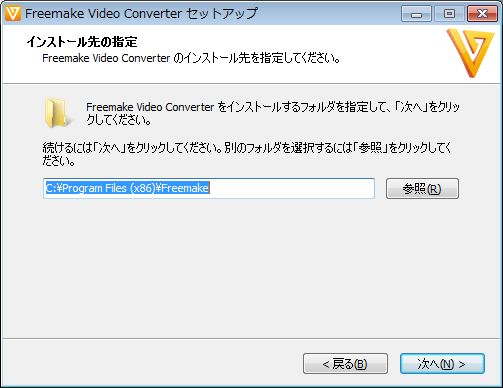Image resolution: width=503 pixels, height=388 pixels.
Task: Click the paragraph 'Freemake Video Converter をインストールするフォルダを指定して'
Action: click(x=273, y=113)
